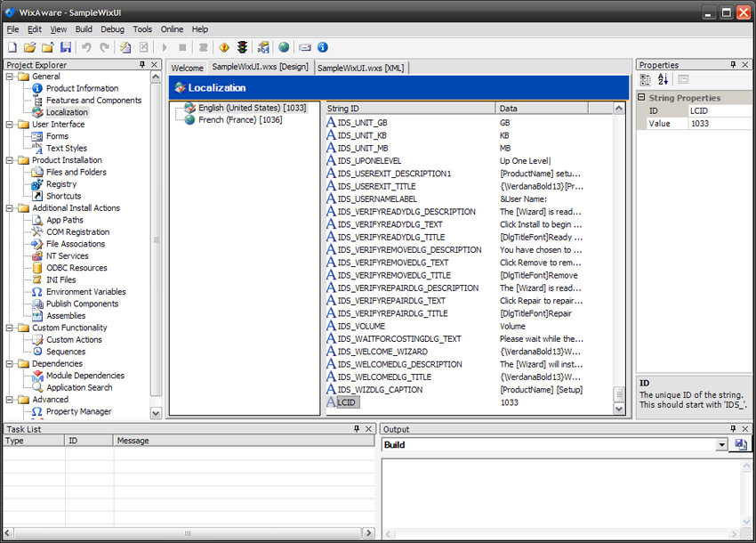Pin the Project Explorer panel
Screen dimensions: 756x543
click(x=141, y=65)
